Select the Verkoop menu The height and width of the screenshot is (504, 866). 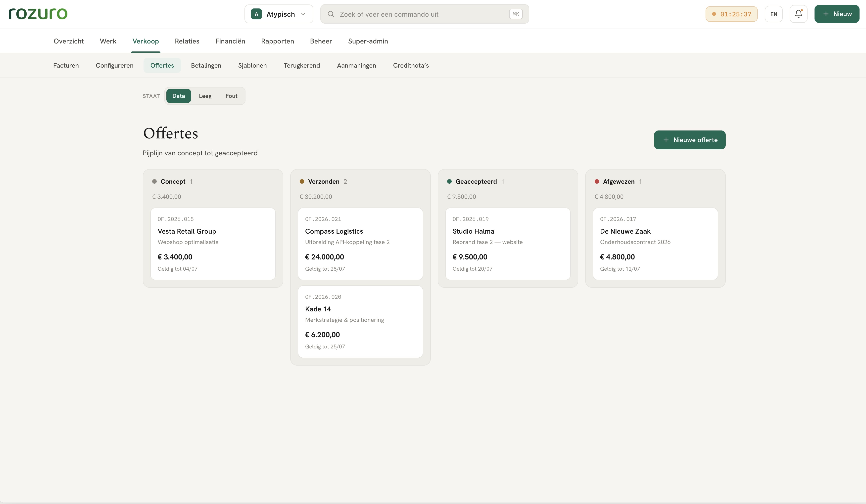coord(146,41)
